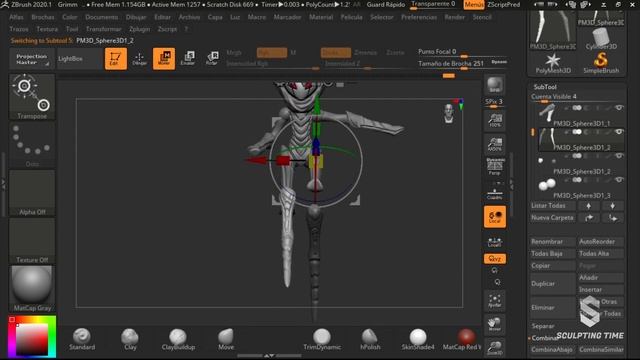This screenshot has height=360, width=640.
Task: Click Guard Rápido quick save
Action: [x=386, y=4]
